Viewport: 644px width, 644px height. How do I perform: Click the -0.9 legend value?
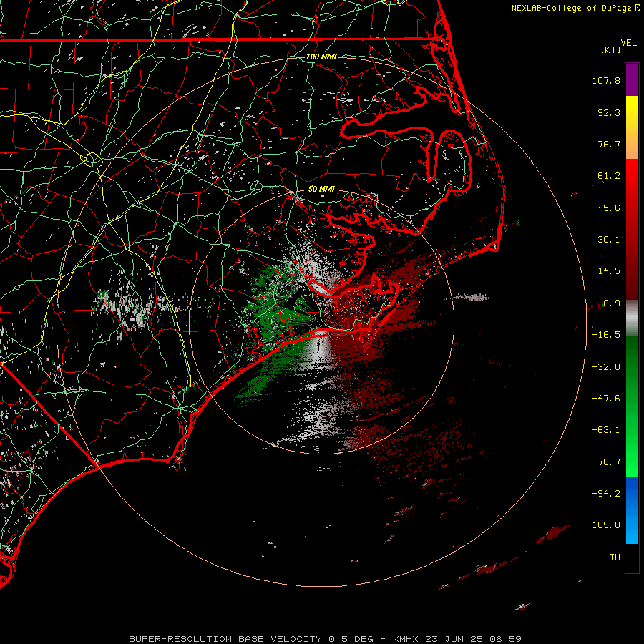coord(609,303)
